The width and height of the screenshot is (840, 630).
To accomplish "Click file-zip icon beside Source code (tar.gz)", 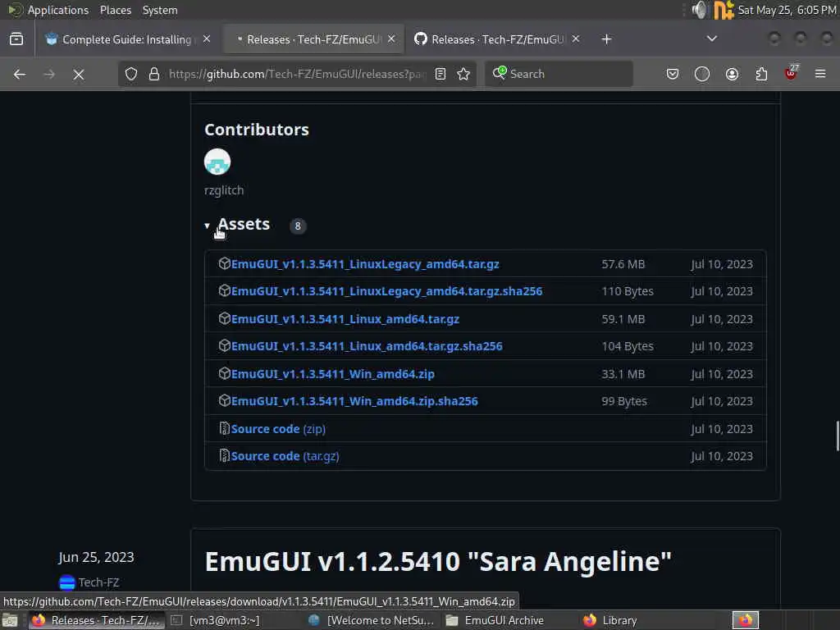I will coord(225,456).
